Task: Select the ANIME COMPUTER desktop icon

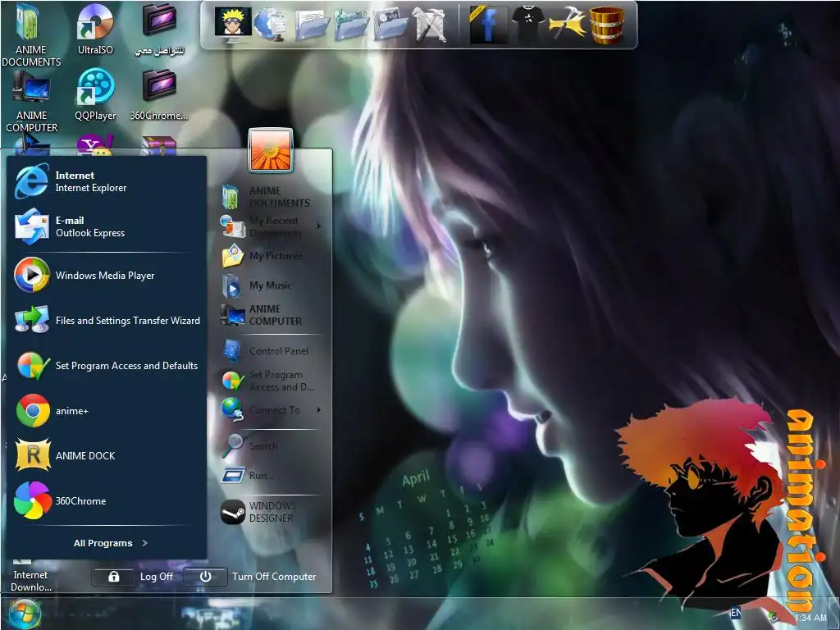Action: point(32,101)
